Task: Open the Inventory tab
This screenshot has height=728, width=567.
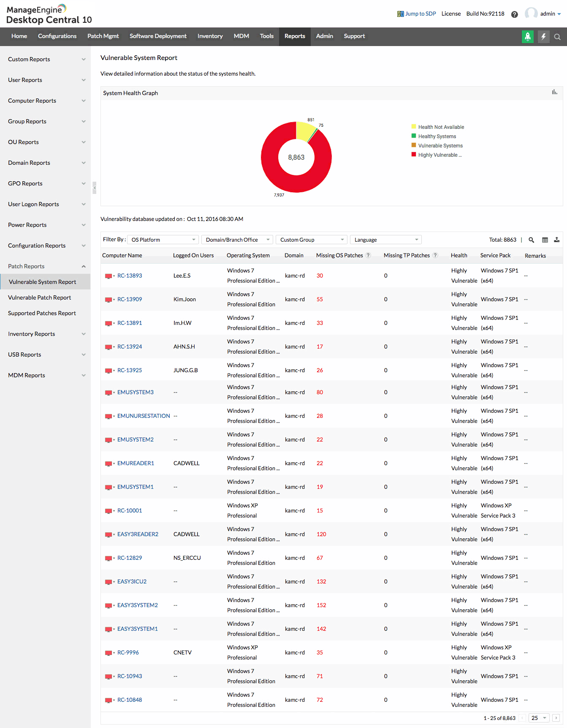Action: pyautogui.click(x=210, y=36)
